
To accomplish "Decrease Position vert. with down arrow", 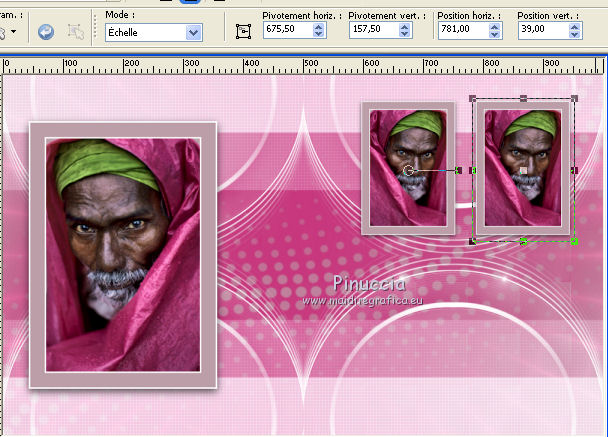I will tap(575, 34).
